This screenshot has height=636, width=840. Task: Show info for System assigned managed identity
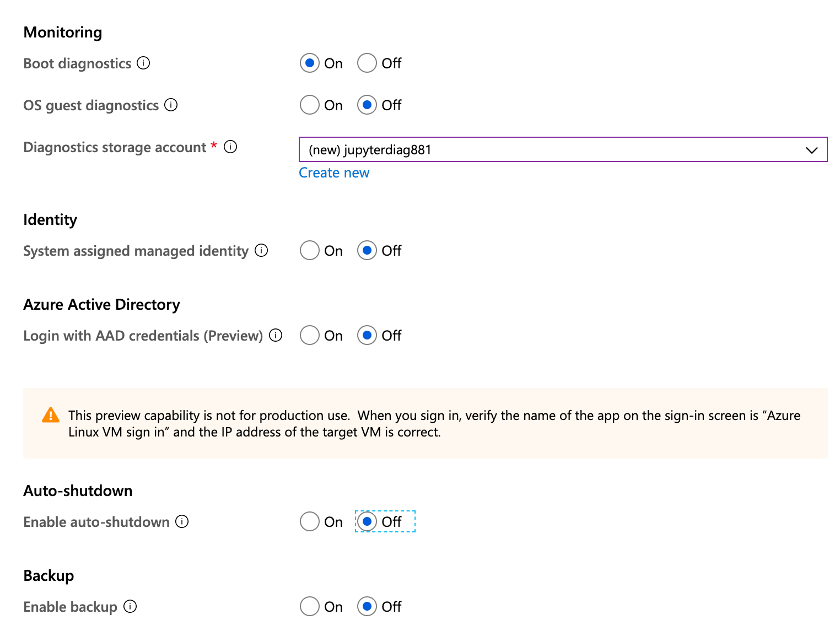coord(261,250)
